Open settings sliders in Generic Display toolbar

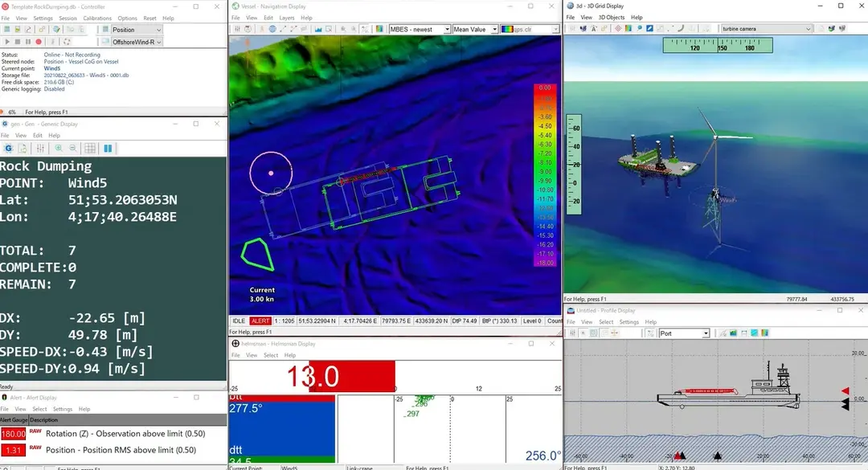coord(40,149)
